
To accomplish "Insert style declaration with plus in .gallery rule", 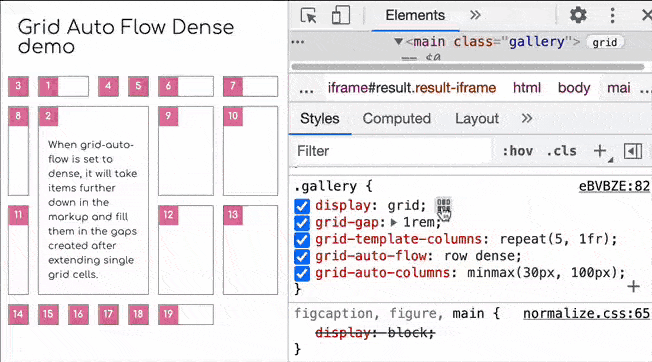I will [633, 286].
